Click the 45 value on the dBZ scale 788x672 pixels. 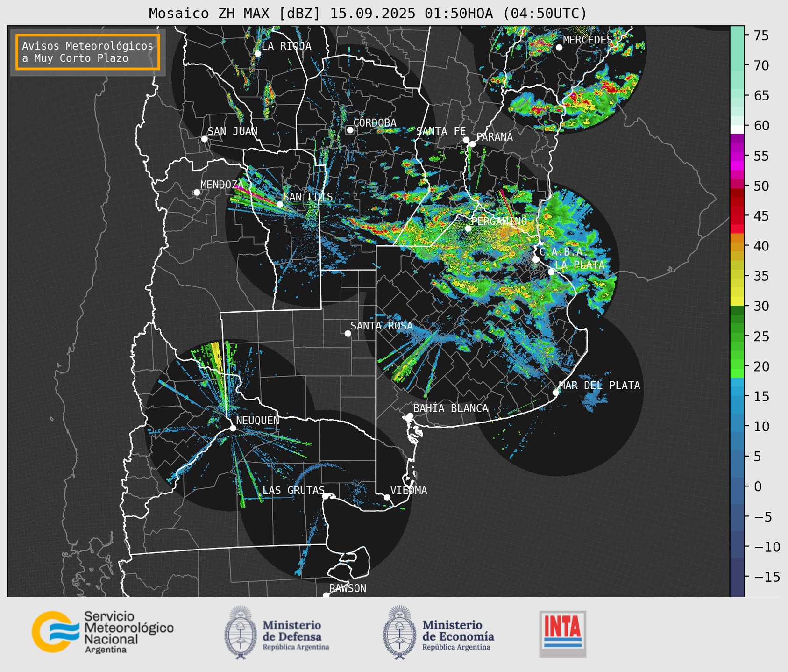pos(761,216)
